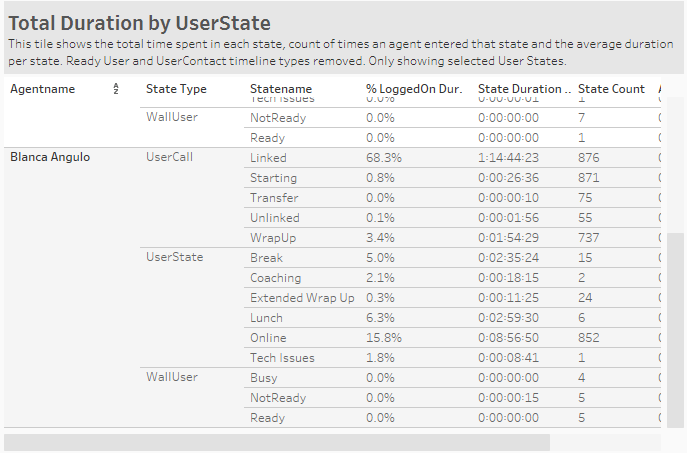The width and height of the screenshot is (687, 453).
Task: Click the 68.3% logged on value
Action: coord(384,158)
